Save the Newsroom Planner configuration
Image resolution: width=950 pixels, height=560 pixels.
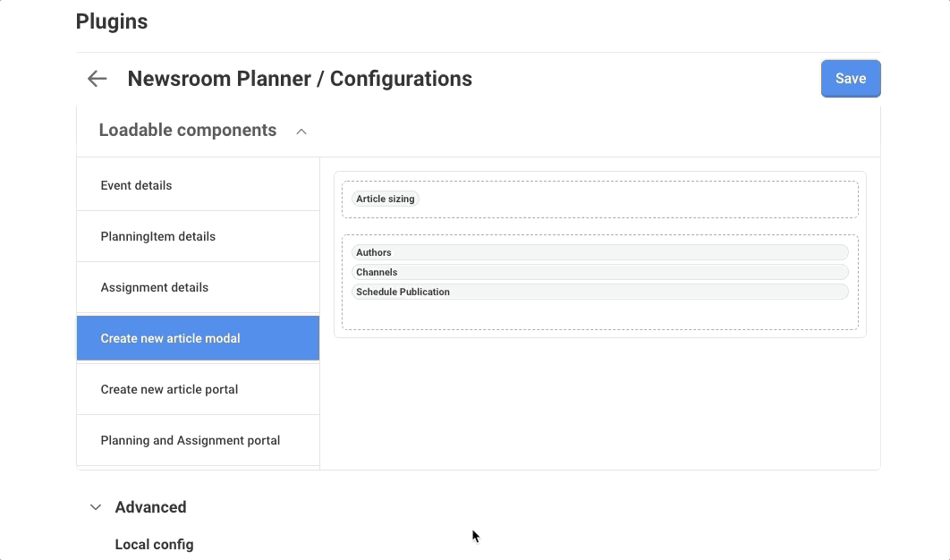pos(850,79)
